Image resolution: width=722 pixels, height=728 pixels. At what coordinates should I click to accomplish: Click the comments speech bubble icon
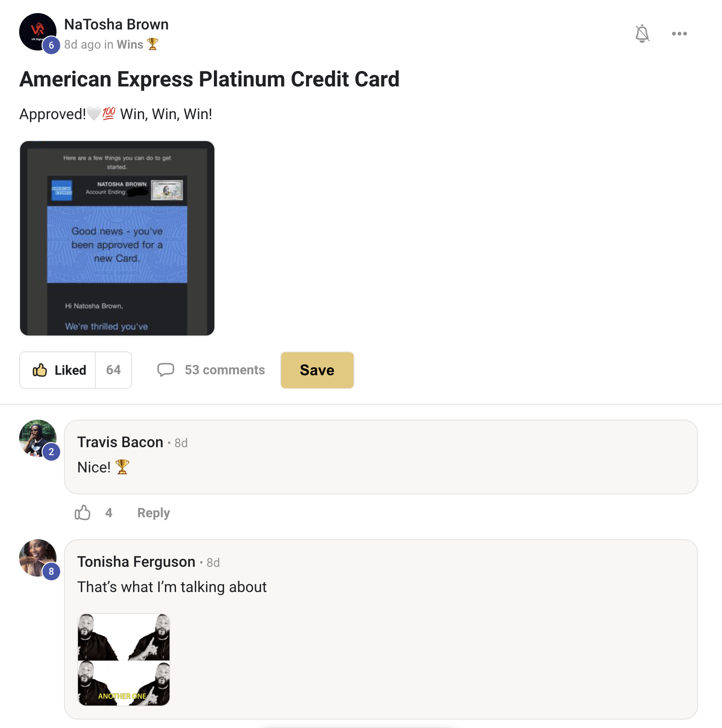[x=166, y=370]
